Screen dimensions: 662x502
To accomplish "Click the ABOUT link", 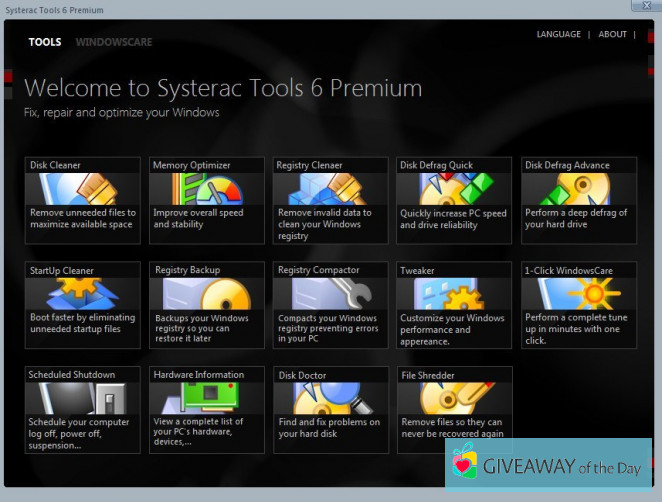I will coord(612,34).
